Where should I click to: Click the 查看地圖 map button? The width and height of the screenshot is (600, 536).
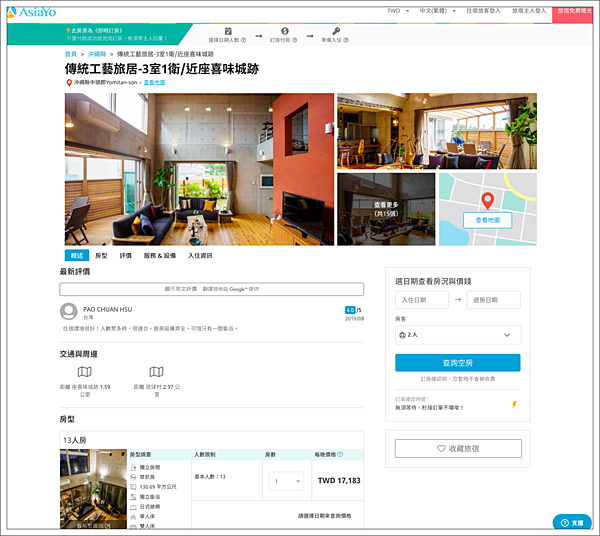pyautogui.click(x=488, y=220)
